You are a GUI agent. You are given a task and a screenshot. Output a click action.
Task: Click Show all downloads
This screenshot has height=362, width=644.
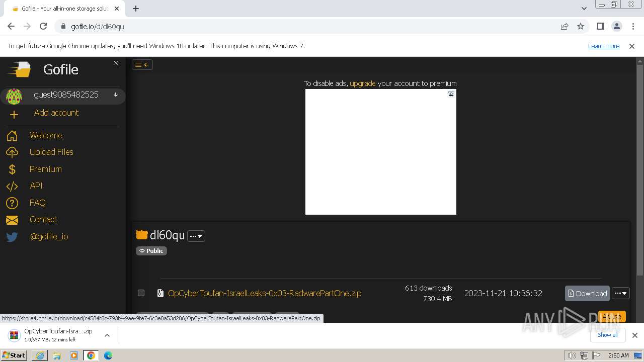pyautogui.click(x=608, y=335)
